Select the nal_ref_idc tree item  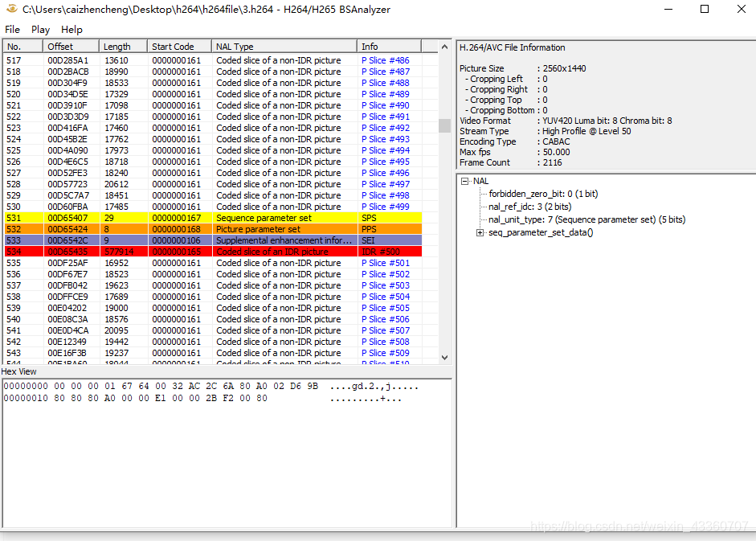(530, 207)
